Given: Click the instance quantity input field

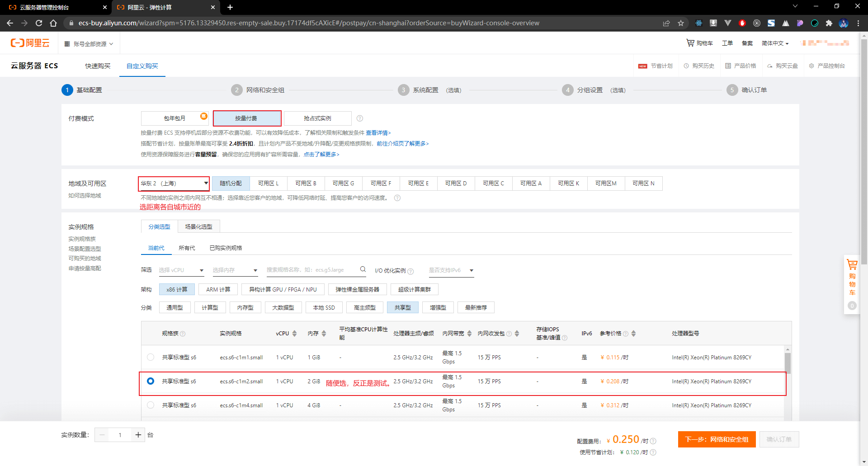Looking at the screenshot, I should coord(120,435).
